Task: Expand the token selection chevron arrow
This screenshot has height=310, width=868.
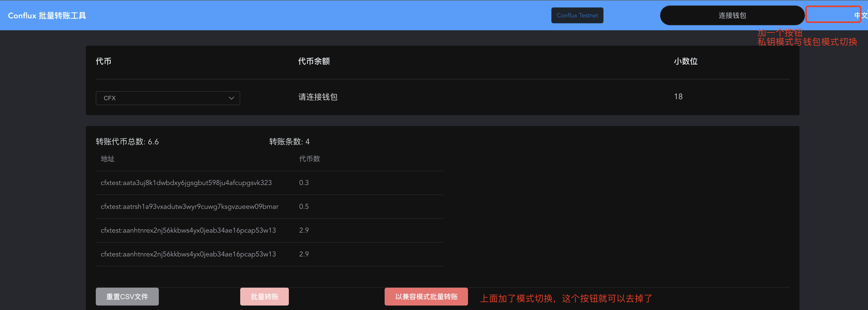Action: click(231, 98)
